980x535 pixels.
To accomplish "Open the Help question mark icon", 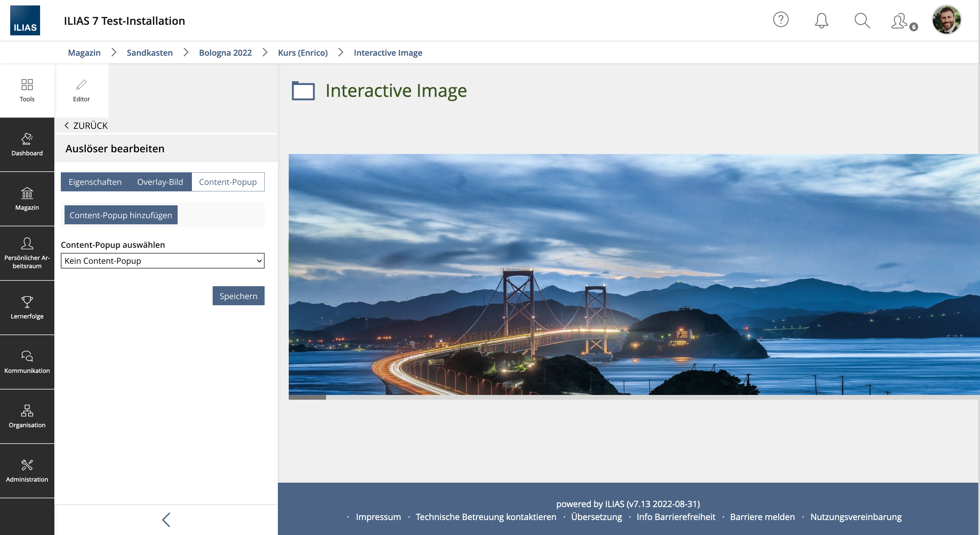I will tap(781, 20).
